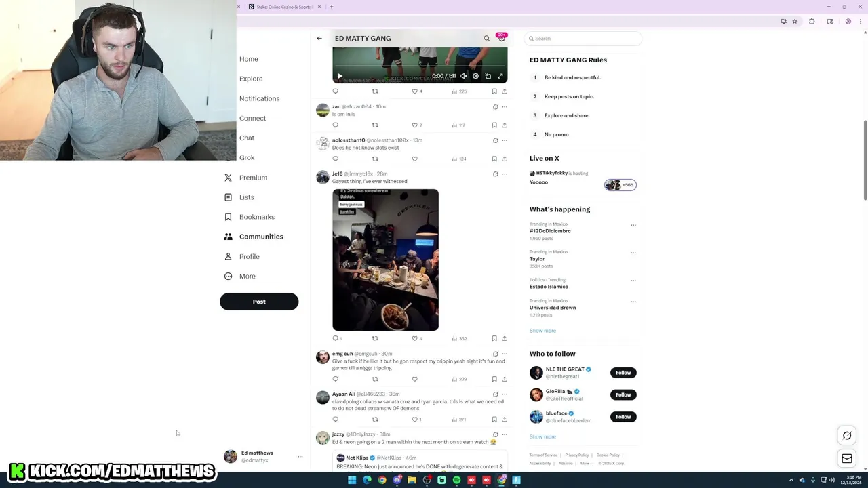Go back with the arrow beside ED MATTY GANG

click(319, 39)
